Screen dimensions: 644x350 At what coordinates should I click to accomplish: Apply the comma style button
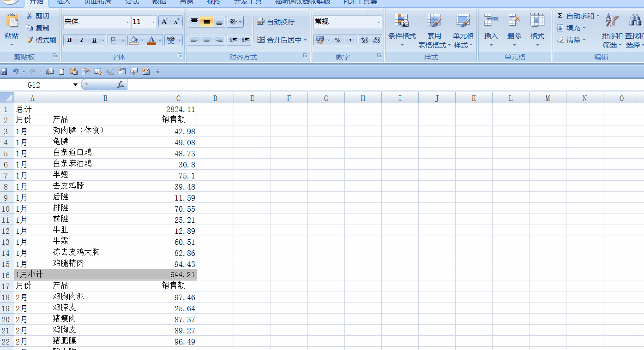pyautogui.click(x=350, y=40)
